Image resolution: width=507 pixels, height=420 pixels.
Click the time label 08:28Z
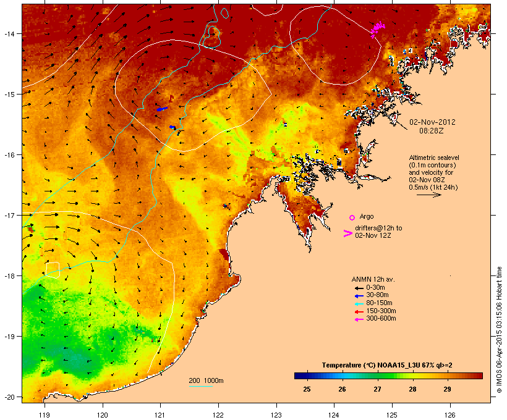(x=432, y=131)
